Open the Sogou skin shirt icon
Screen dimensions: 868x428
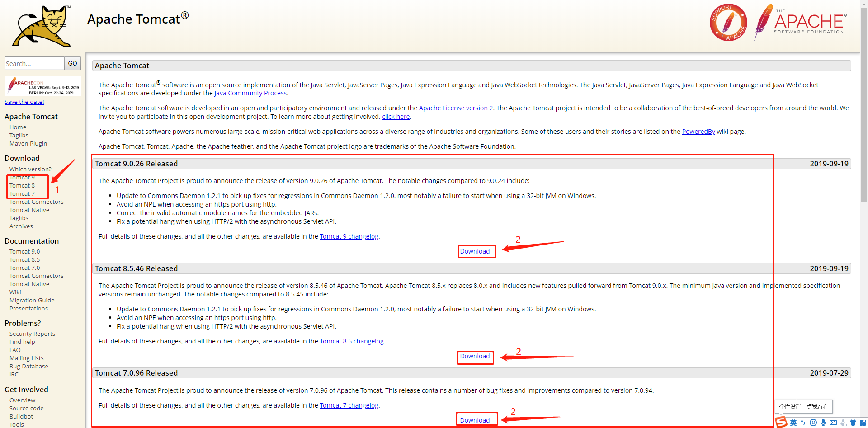coord(853,423)
